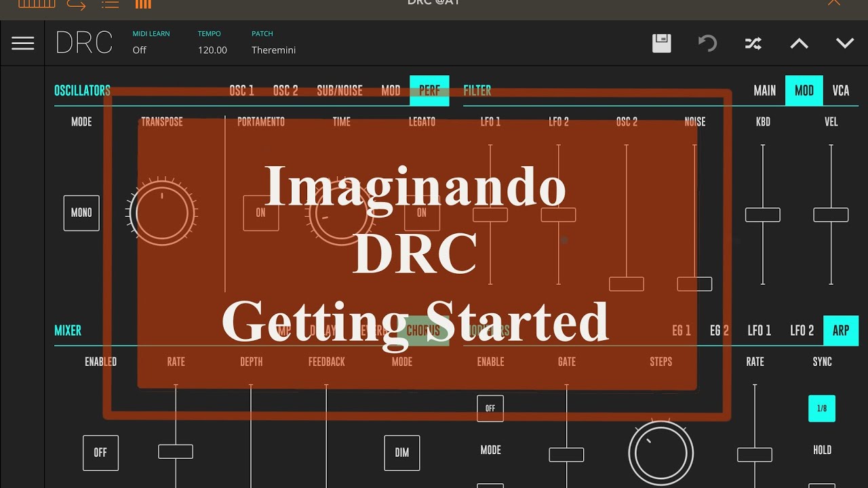Switch to the OSC 2 tab
Screen dimensions: 868x488
pyautogui.click(x=285, y=91)
